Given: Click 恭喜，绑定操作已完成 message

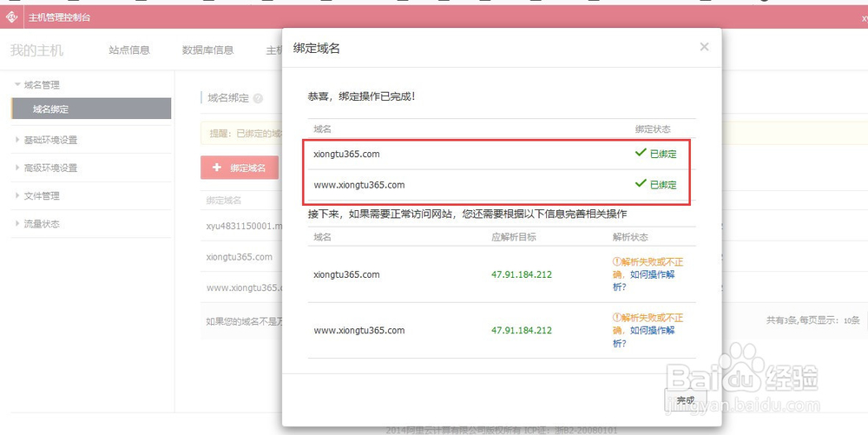Looking at the screenshot, I should point(361,96).
